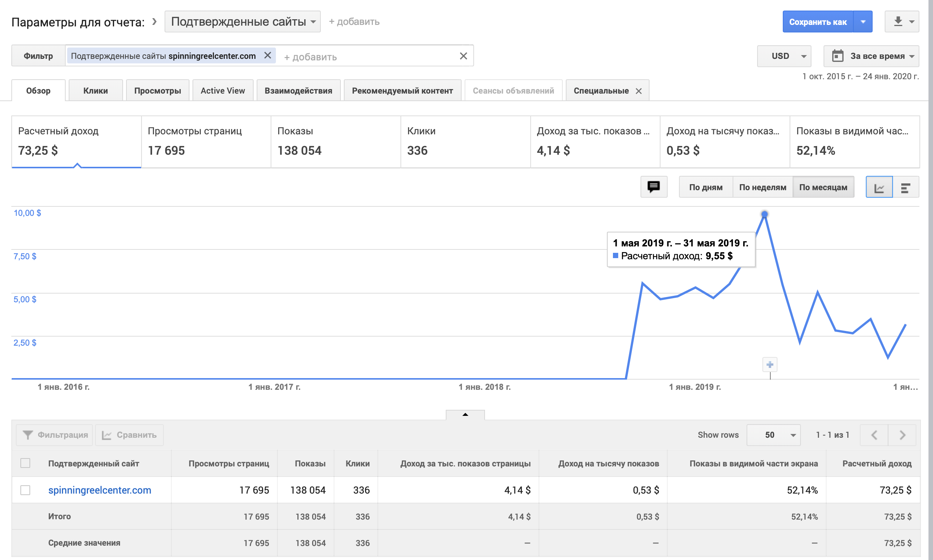Close the Специальные tab
The image size is (933, 560).
click(x=639, y=91)
